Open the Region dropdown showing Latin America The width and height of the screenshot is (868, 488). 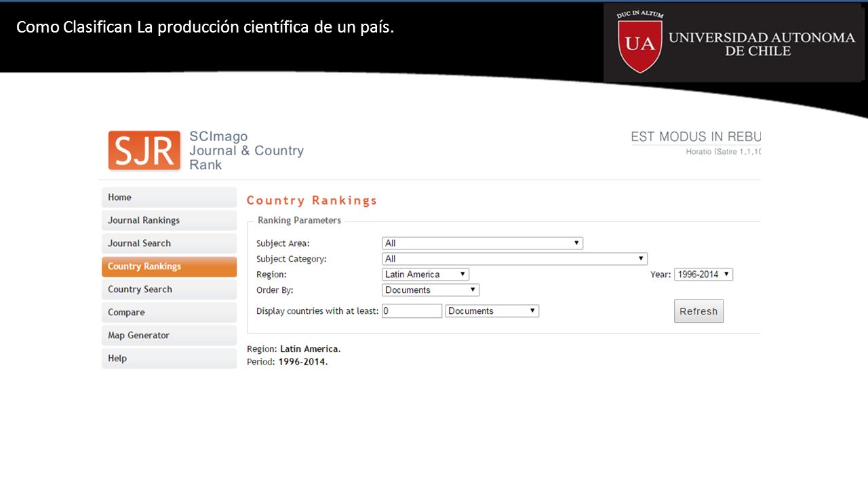(425, 274)
